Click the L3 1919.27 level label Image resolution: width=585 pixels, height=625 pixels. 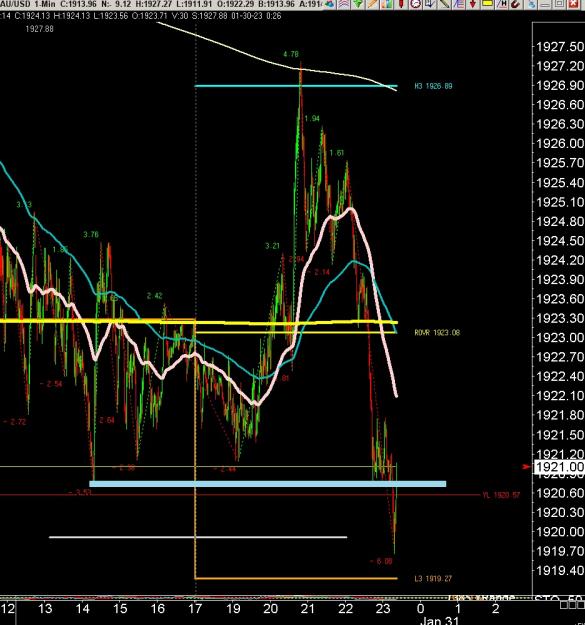pos(433,578)
